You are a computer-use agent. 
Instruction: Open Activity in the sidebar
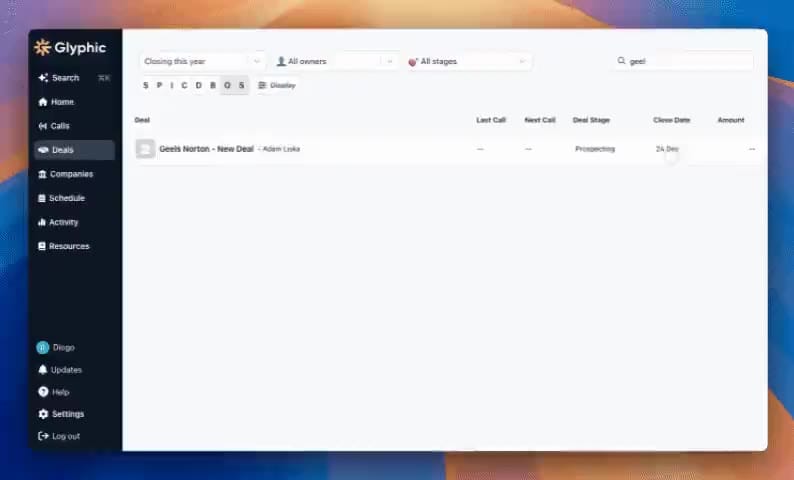click(x=74, y=222)
